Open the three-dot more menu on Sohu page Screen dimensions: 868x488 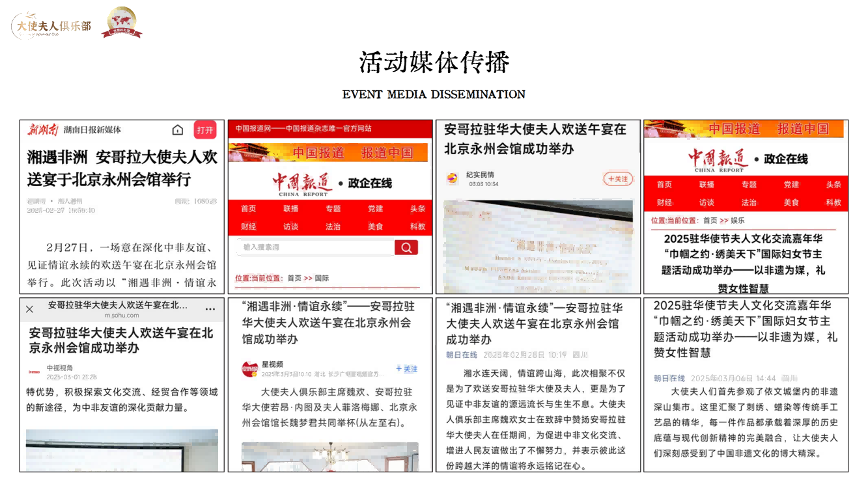[x=210, y=308]
